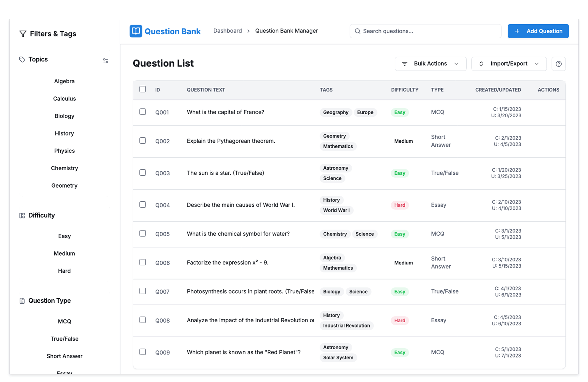Go to Dashboard breadcrumb link
Image resolution: width=588 pixels, height=382 pixels.
pyautogui.click(x=227, y=31)
